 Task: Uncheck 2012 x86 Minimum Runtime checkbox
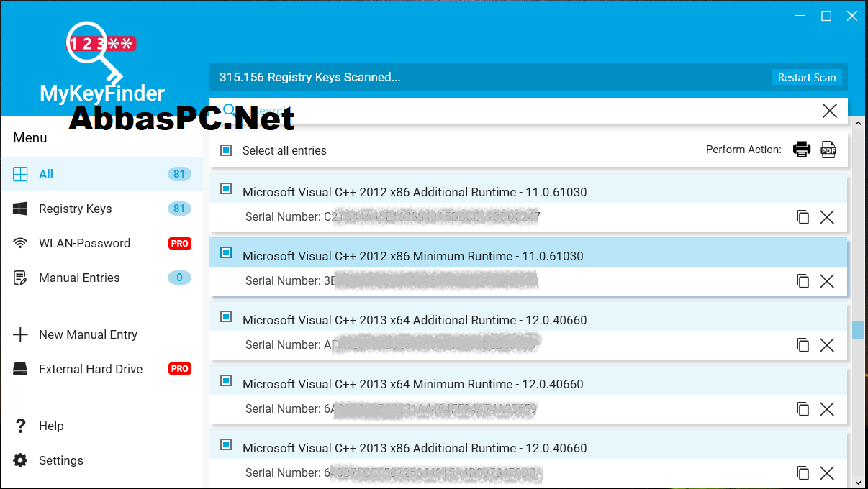[x=226, y=252]
